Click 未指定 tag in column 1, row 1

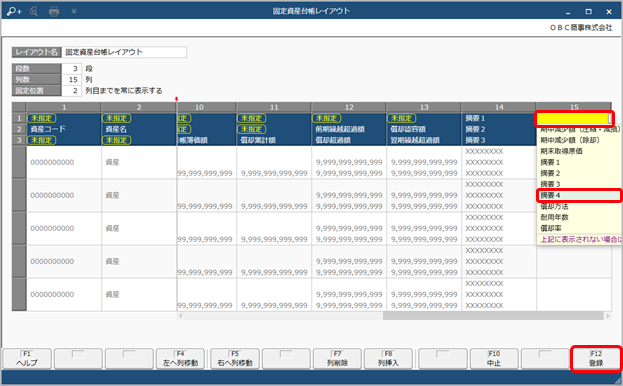(x=41, y=118)
